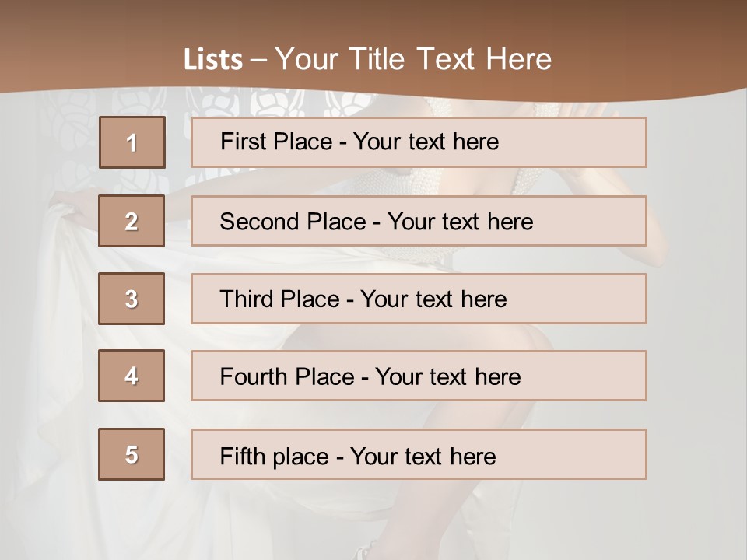Click the empty gray area right of list
Image resolution: width=747 pixels, height=560 pixels.
coord(696,311)
